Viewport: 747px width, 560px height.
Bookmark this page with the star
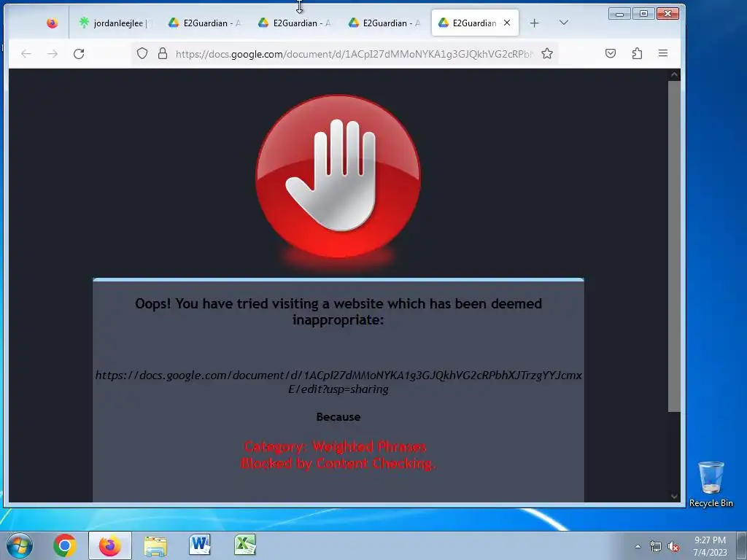pos(547,53)
